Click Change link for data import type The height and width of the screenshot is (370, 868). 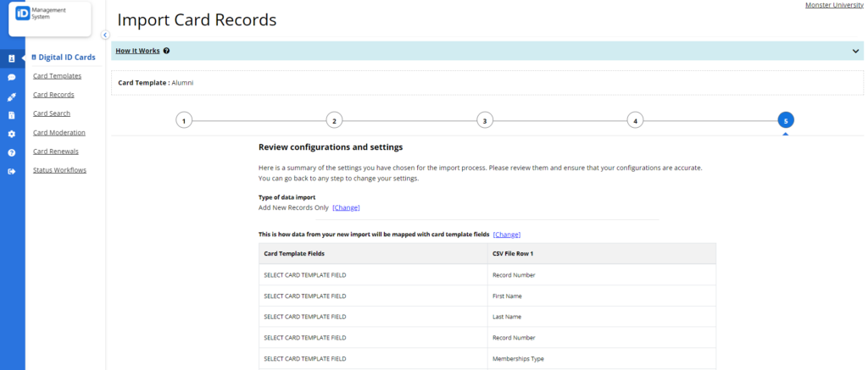(346, 208)
